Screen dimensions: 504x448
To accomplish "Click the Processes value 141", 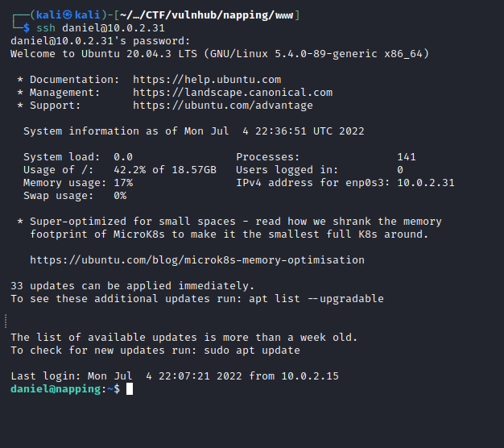I will coord(407,157).
